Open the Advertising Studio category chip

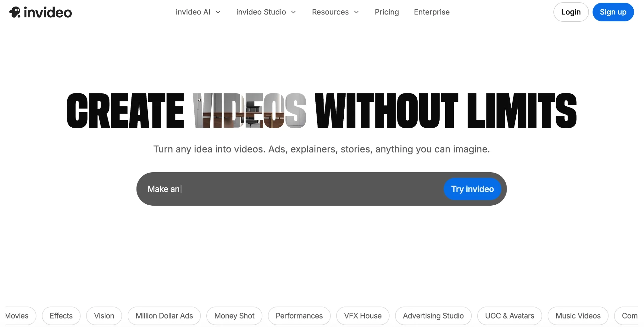433,316
